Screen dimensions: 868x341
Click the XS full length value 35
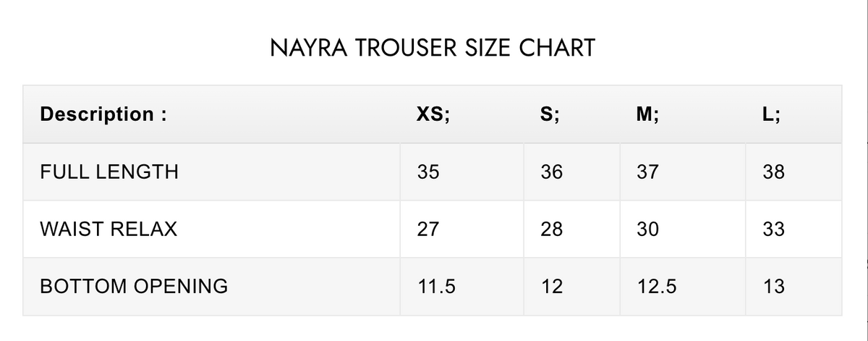[427, 172]
